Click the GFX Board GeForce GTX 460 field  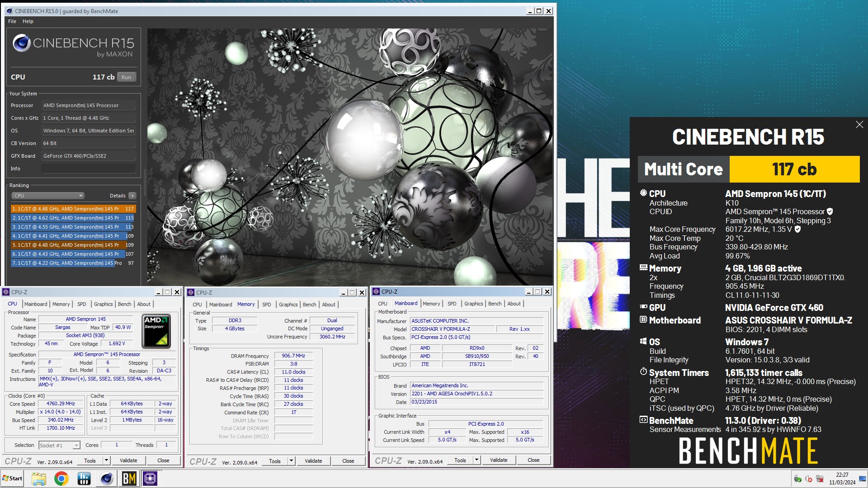point(89,156)
